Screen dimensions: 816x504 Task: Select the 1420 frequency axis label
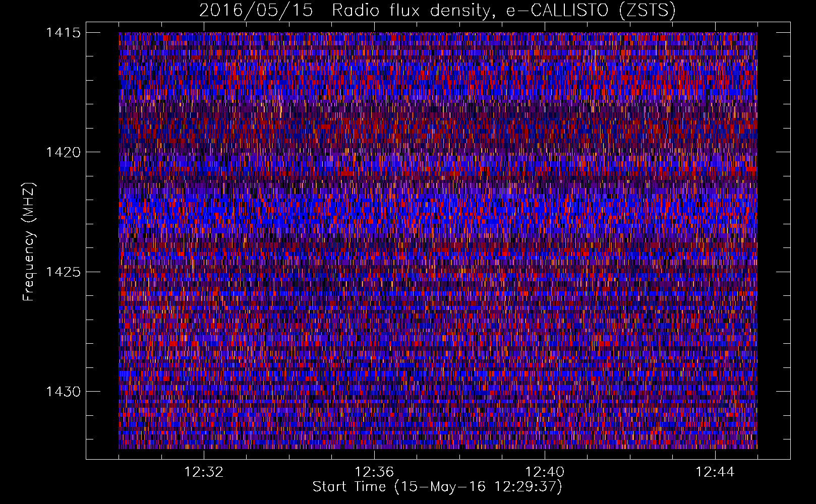[63, 152]
